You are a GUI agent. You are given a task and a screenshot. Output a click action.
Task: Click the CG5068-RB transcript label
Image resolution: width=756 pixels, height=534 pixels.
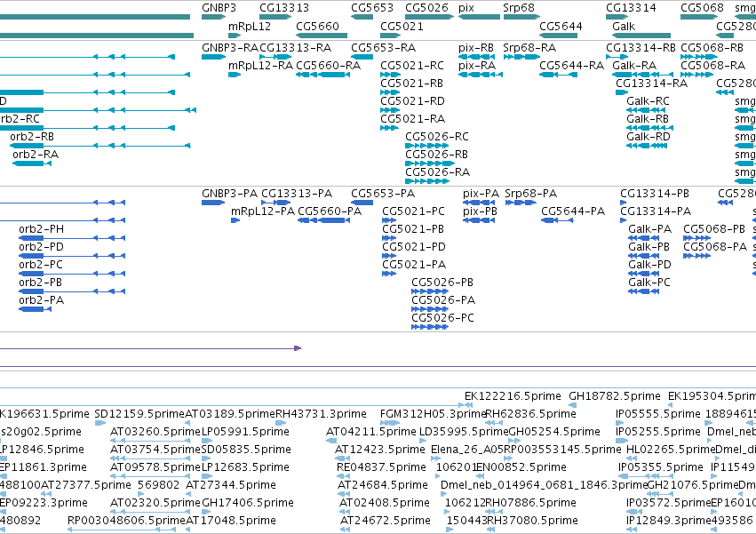tap(712, 48)
